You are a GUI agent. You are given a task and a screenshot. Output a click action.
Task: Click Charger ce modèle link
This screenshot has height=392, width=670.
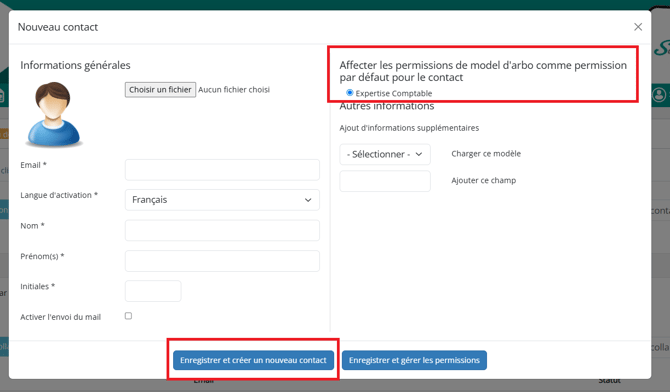pos(486,154)
